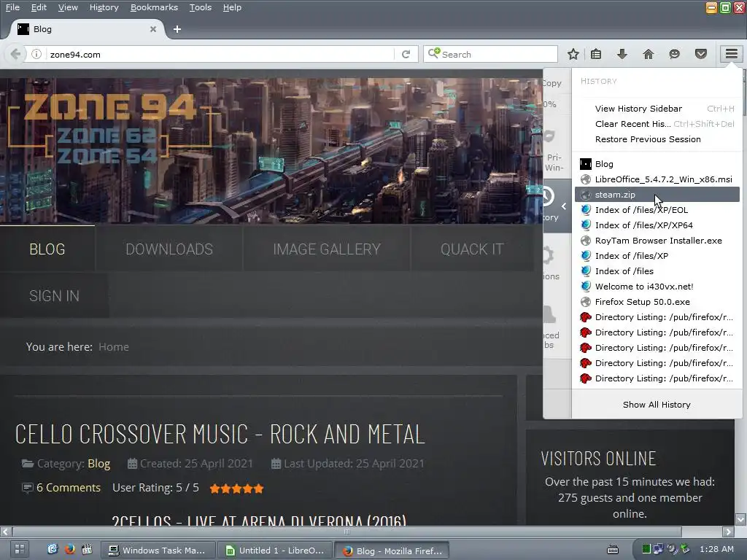Open the File menu
This screenshot has width=747, height=560.
(x=12, y=7)
